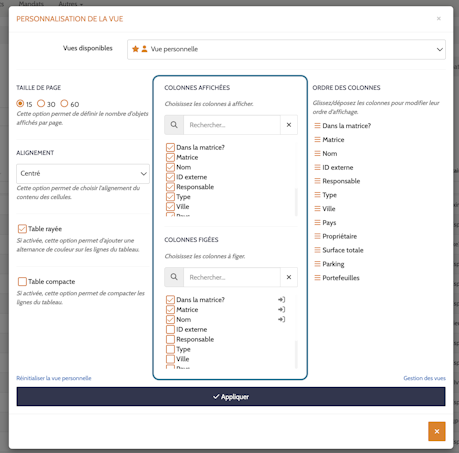Click the drag handle icon beside Surface totale
The height and width of the screenshot is (453, 459).
[x=317, y=250]
